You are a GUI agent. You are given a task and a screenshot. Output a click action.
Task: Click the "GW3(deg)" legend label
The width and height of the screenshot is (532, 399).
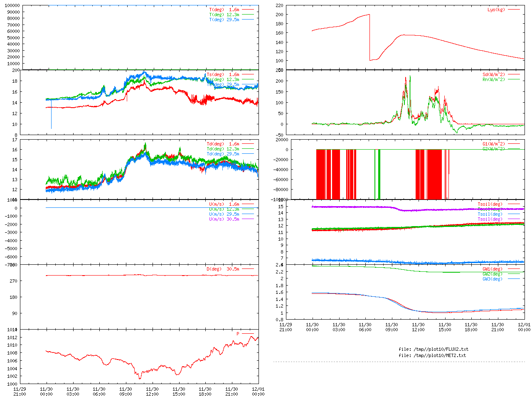pos(493,279)
